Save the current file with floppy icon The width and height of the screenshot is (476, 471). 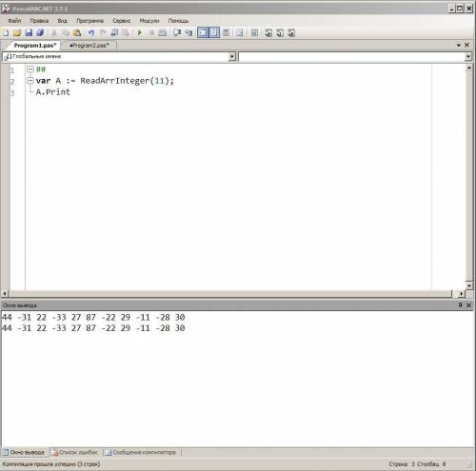click(x=29, y=32)
